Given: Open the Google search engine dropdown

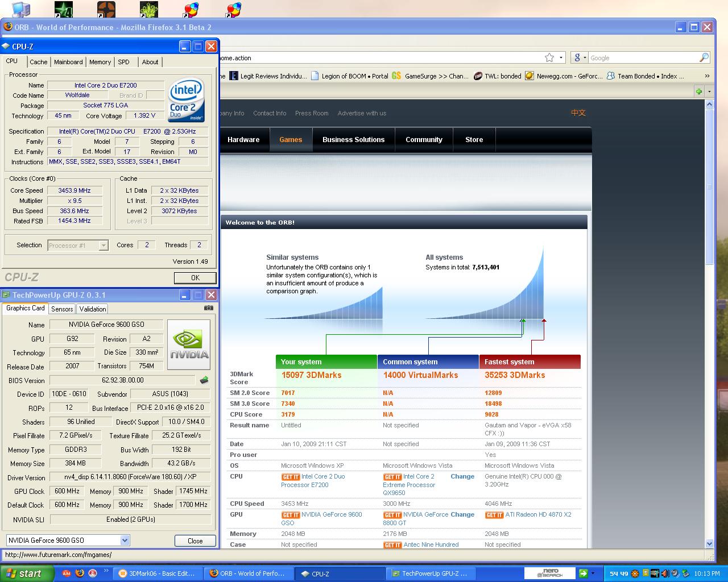Looking at the screenshot, I should click(580, 57).
